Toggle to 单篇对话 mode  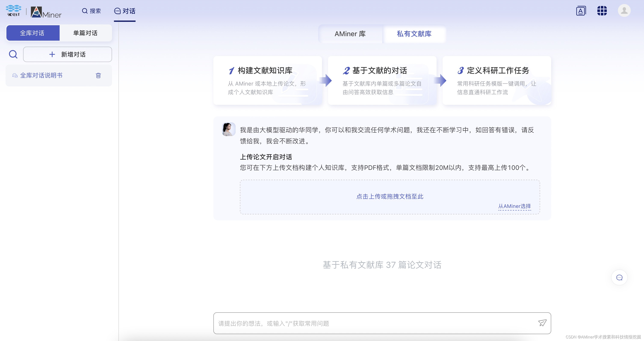point(85,33)
